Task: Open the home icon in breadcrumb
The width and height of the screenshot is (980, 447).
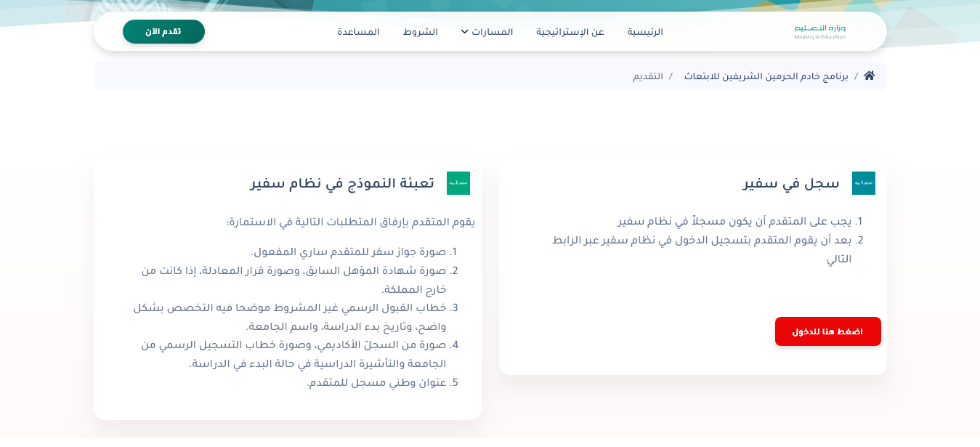Action: pos(869,76)
